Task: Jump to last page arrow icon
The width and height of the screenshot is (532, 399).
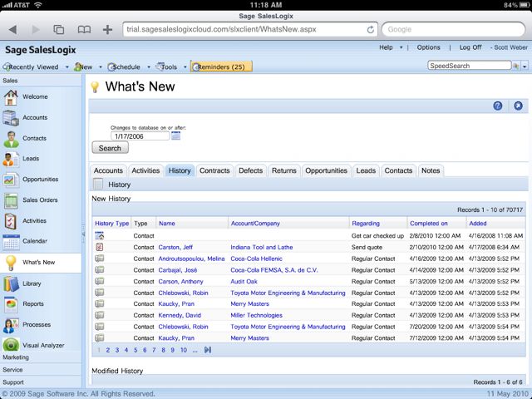Action: pyautogui.click(x=208, y=350)
